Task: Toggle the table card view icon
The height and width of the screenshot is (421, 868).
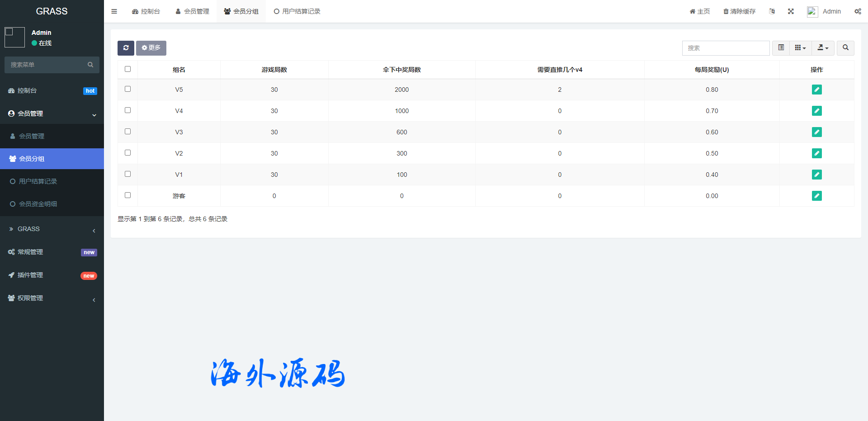Action: pyautogui.click(x=781, y=48)
